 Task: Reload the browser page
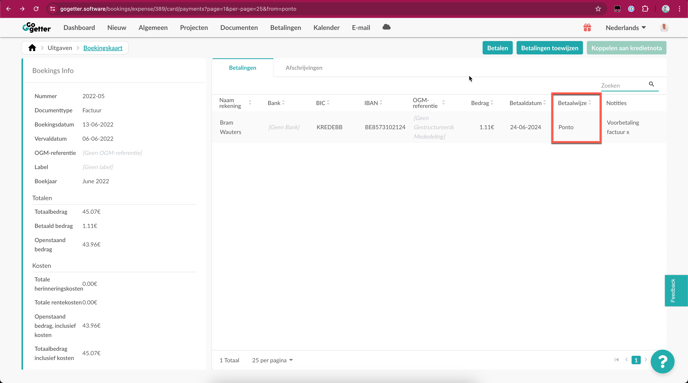click(x=36, y=9)
